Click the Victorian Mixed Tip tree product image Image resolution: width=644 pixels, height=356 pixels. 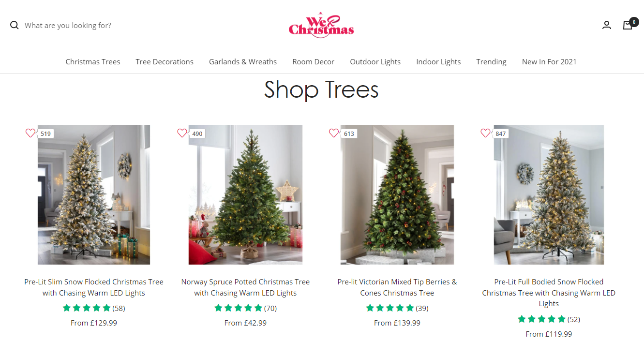(x=397, y=194)
